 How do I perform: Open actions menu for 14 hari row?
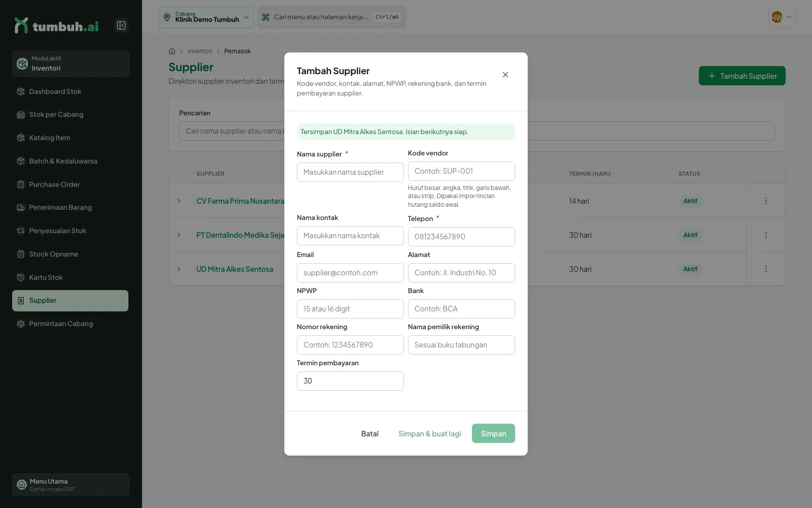click(766, 201)
